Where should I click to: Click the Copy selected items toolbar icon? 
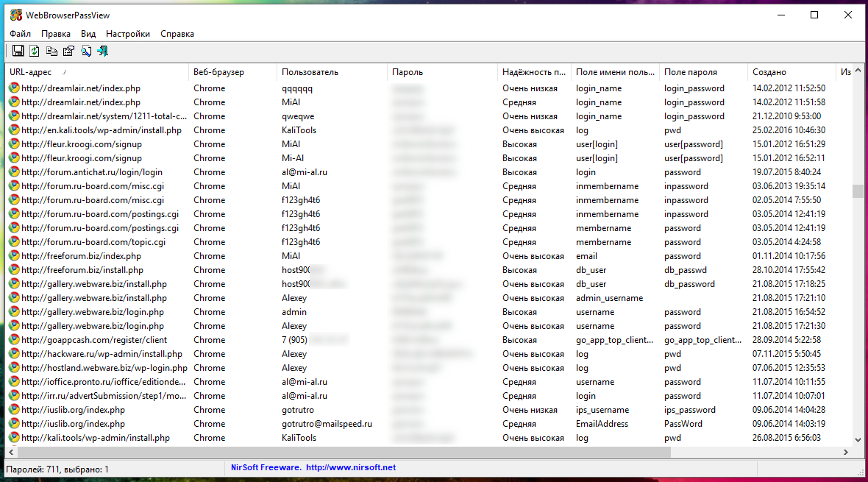pyautogui.click(x=51, y=51)
